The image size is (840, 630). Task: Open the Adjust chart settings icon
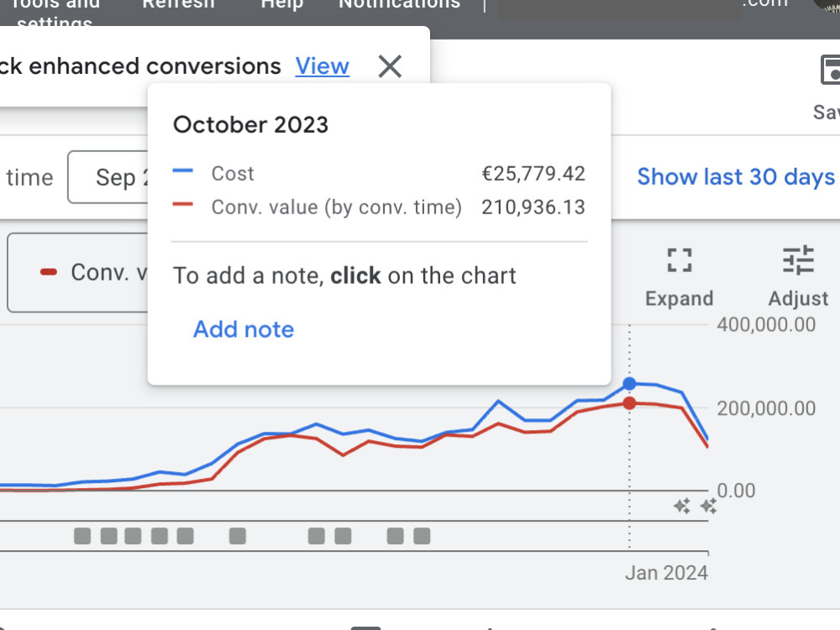tap(798, 260)
